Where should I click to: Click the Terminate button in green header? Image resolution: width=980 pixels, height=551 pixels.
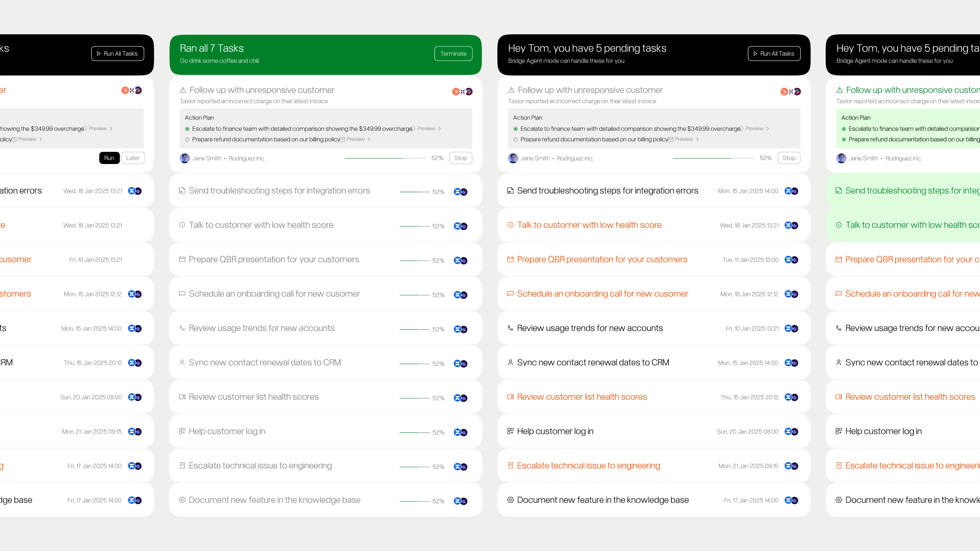[x=453, y=53]
